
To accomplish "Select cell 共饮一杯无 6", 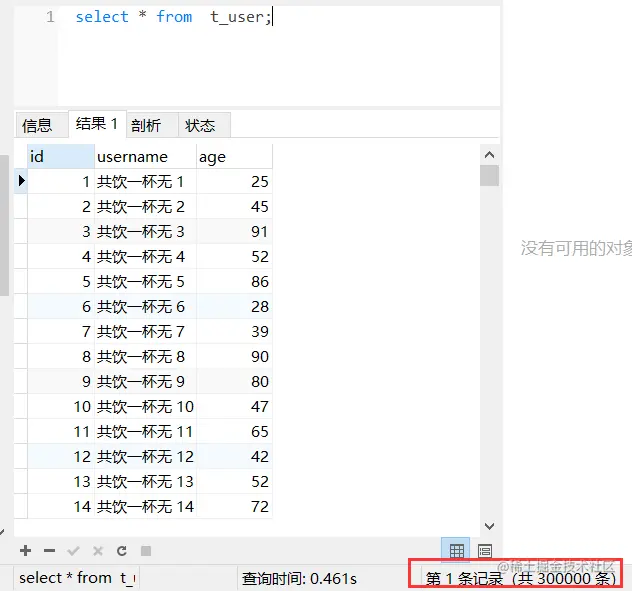I will click(x=146, y=306).
